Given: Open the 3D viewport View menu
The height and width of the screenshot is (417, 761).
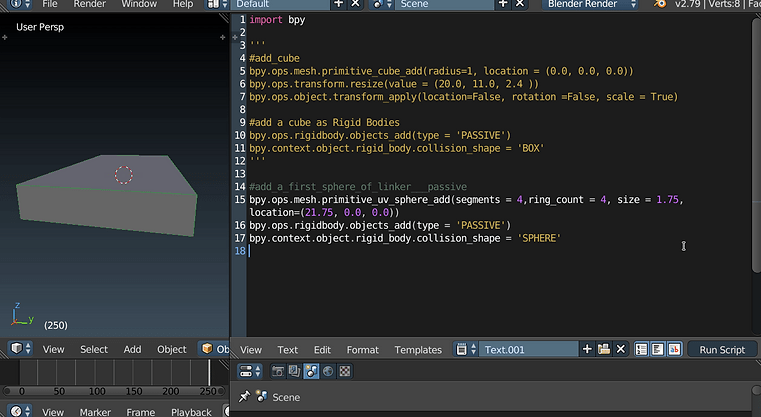Looking at the screenshot, I should (x=53, y=349).
